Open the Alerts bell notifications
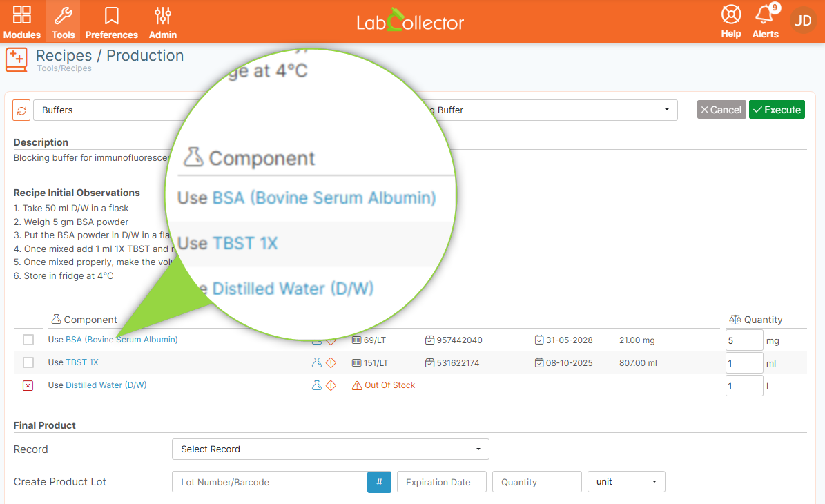Viewport: 825px width, 504px height. pyautogui.click(x=765, y=21)
